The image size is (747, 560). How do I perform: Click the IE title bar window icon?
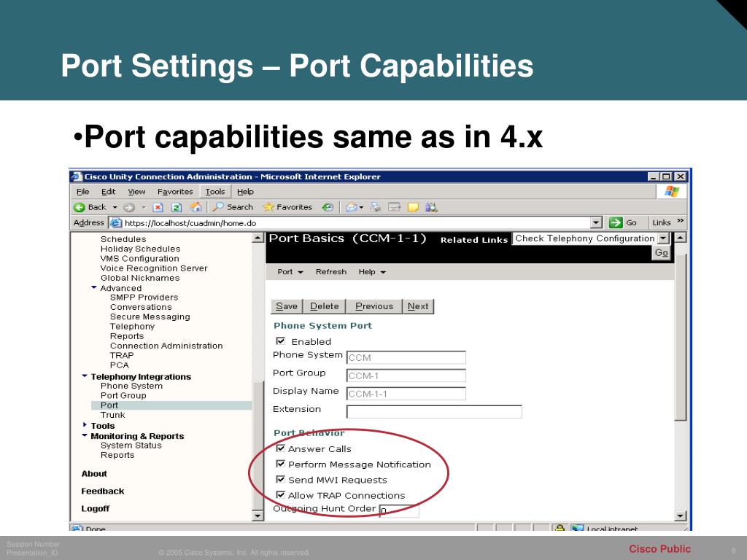[x=77, y=176]
